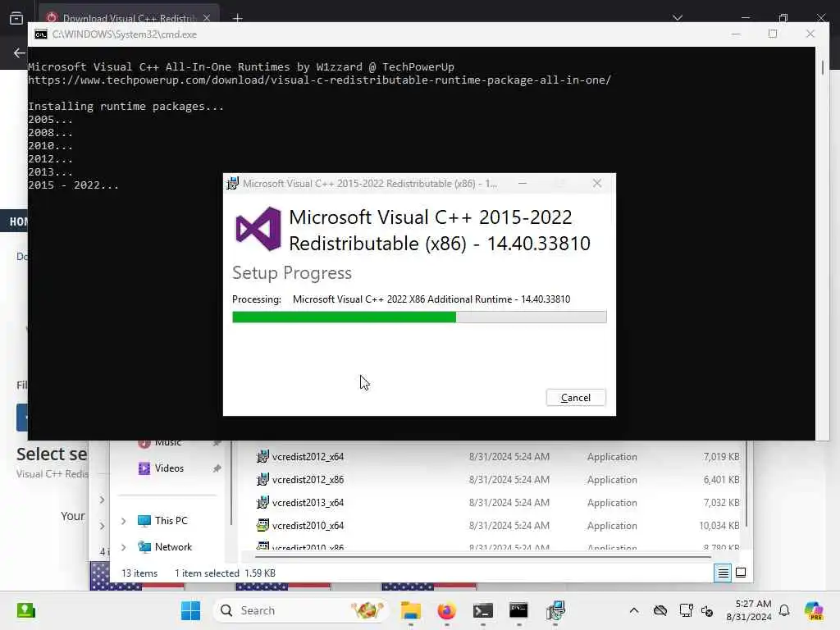The width and height of the screenshot is (840, 630).
Task: Switch to the installer taskbar icon
Action: [x=555, y=610]
